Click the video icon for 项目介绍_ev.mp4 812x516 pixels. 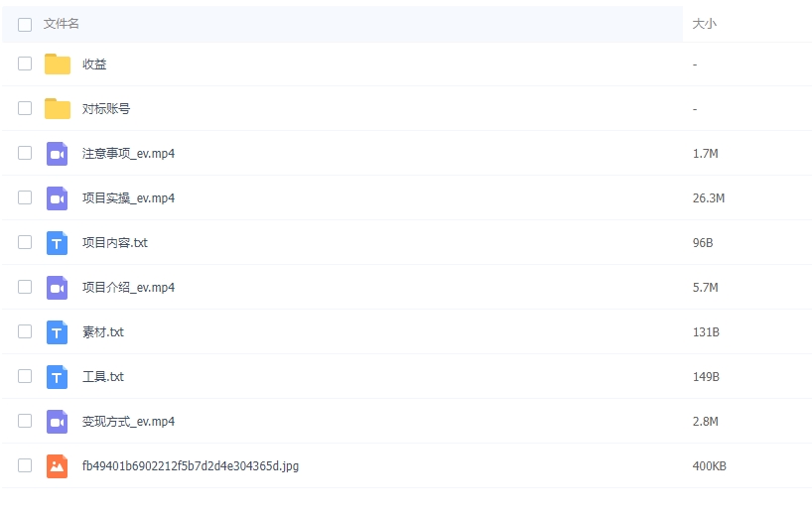[57, 288]
